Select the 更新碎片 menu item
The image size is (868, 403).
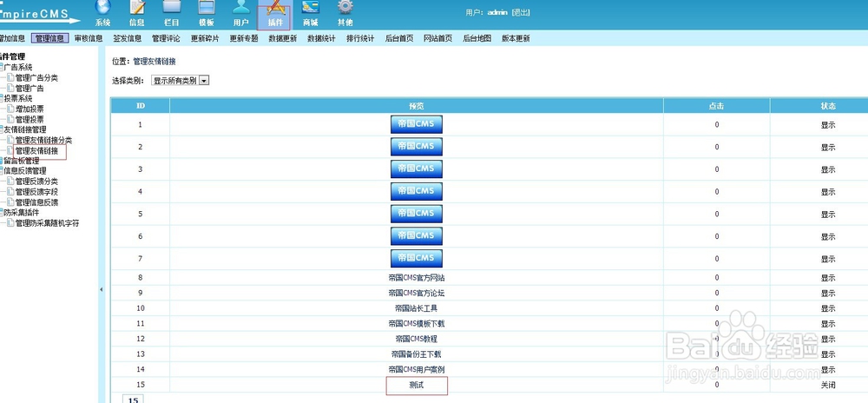pyautogui.click(x=205, y=38)
